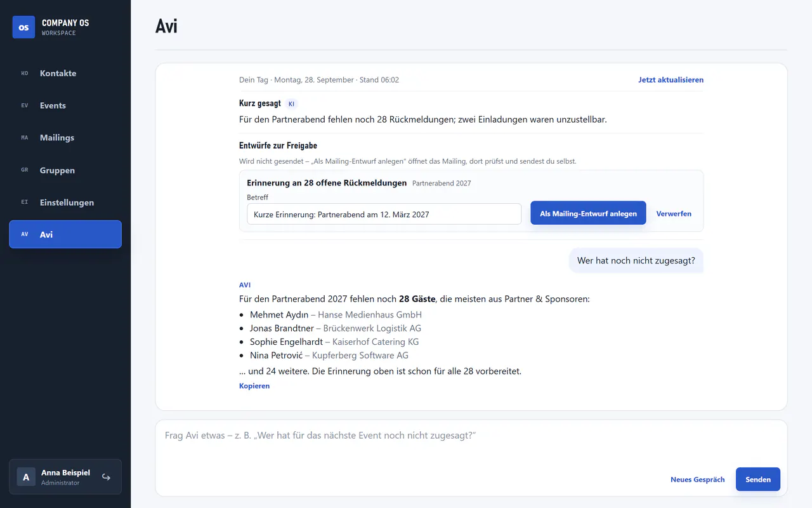Copy Avi's answer with Kopieren

(x=254, y=386)
